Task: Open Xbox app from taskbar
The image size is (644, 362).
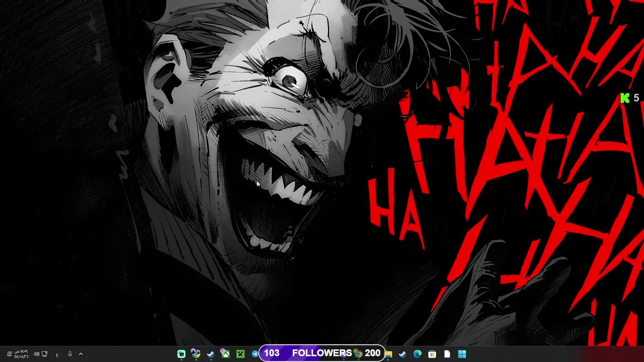Action: click(225, 354)
